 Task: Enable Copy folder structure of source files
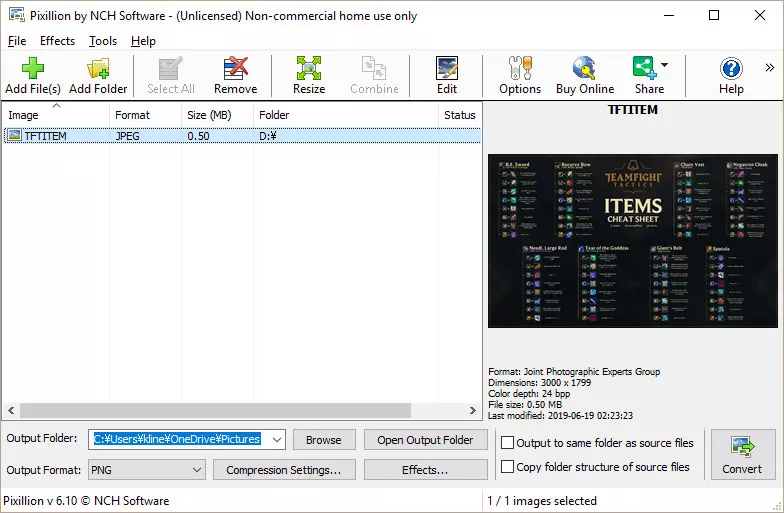click(507, 466)
